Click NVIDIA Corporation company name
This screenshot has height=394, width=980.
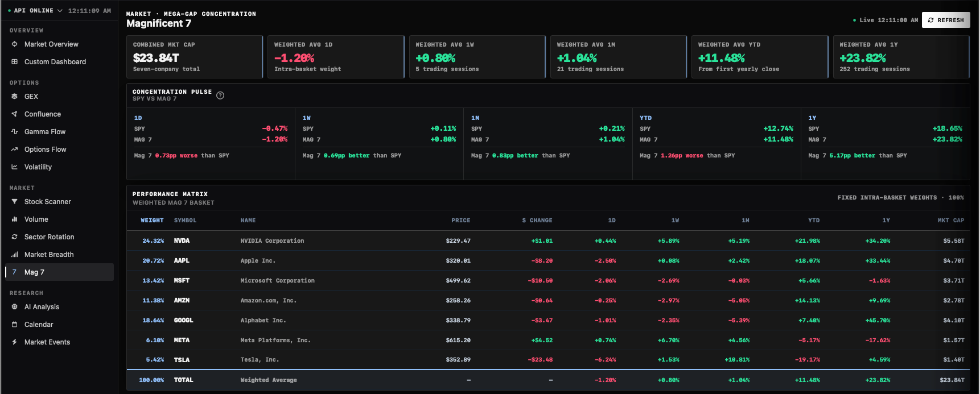272,241
